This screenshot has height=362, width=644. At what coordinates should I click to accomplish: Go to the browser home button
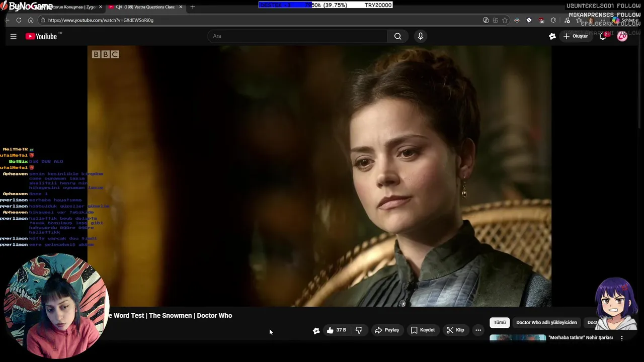click(x=31, y=20)
